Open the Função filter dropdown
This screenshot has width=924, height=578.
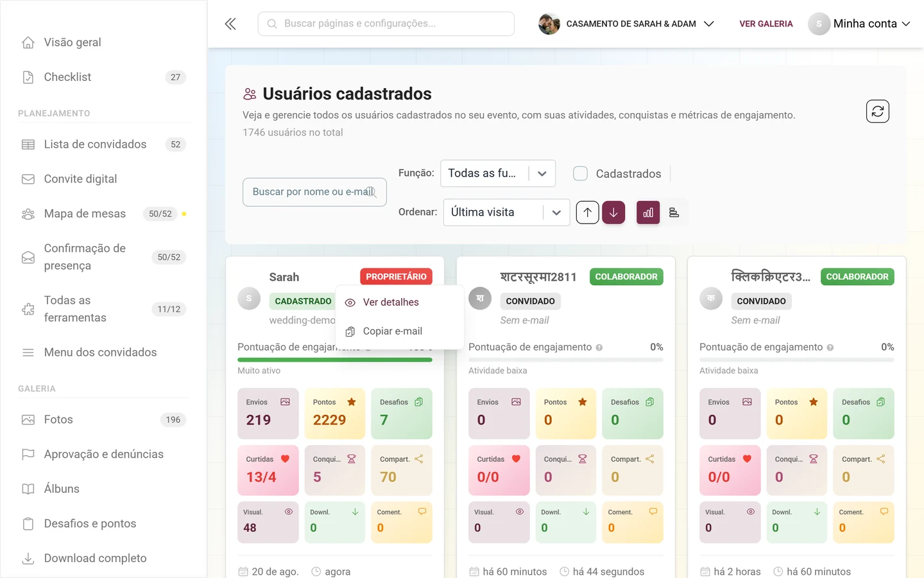pyautogui.click(x=498, y=173)
